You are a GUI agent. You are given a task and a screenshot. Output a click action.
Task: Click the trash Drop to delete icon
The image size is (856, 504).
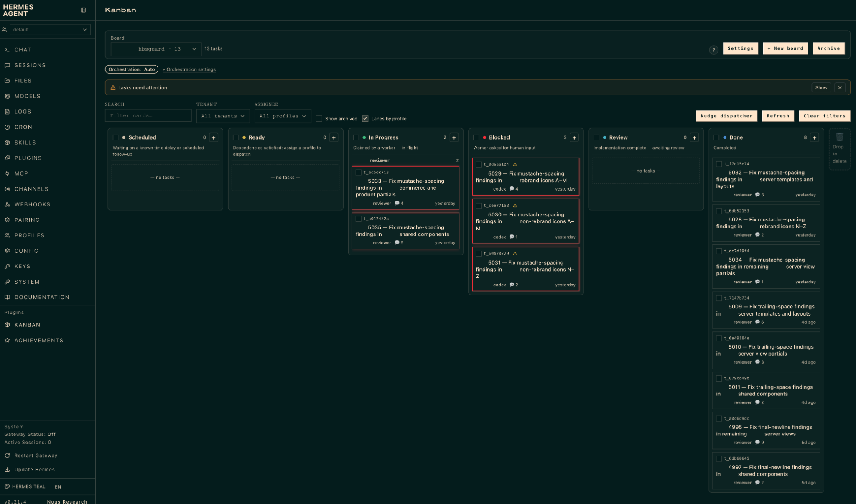click(x=839, y=137)
